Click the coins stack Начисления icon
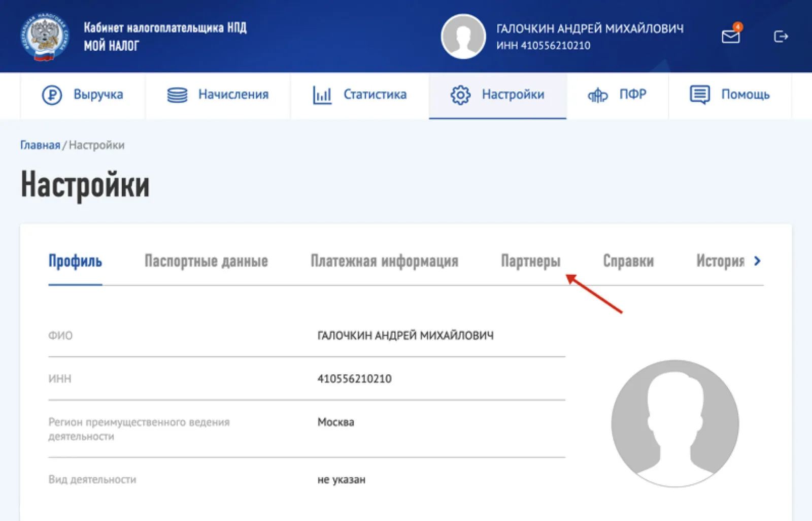The image size is (812, 521). [177, 95]
